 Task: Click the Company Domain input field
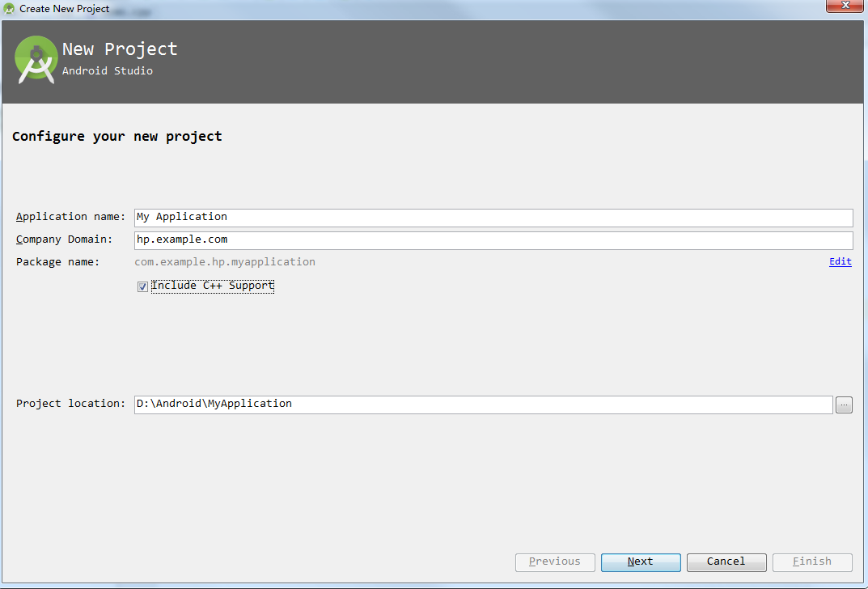click(493, 240)
